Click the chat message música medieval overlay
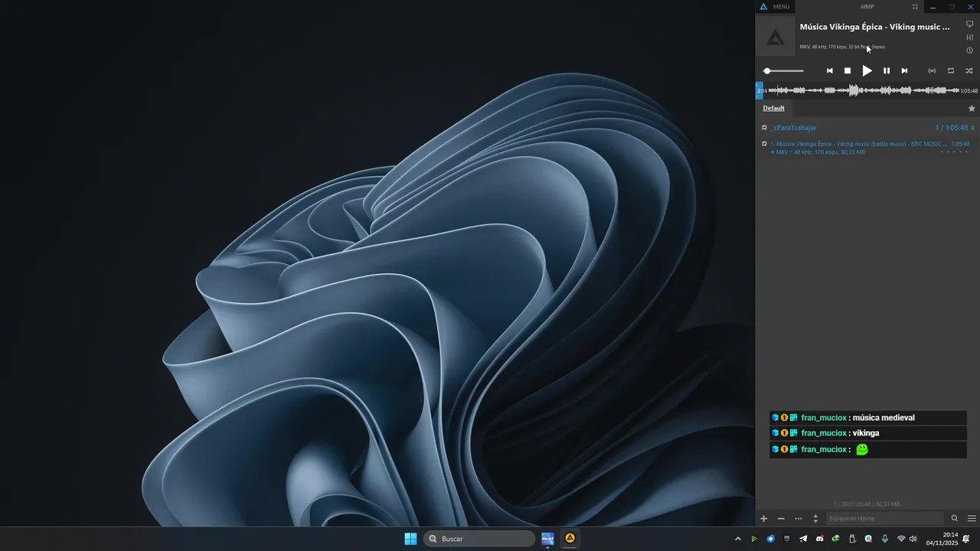 (x=868, y=418)
